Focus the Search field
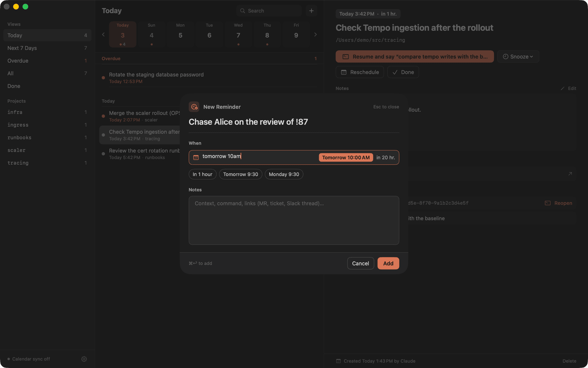The height and width of the screenshot is (368, 588). (x=269, y=11)
